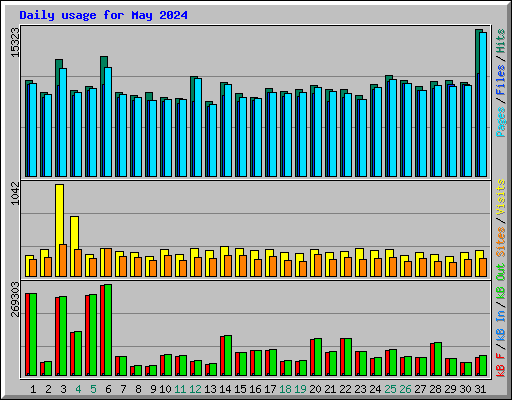The height and width of the screenshot is (400, 512).
Task: Click day 22 on the x-axis
Action: tap(345, 389)
